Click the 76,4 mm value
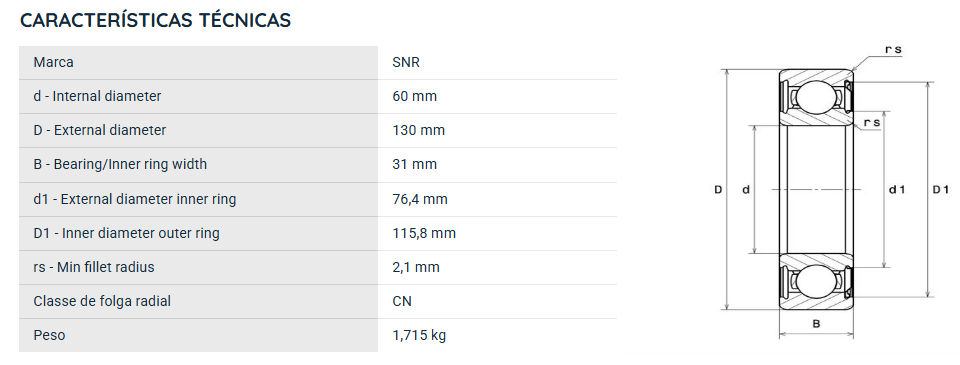The height and width of the screenshot is (365, 960). 419,199
